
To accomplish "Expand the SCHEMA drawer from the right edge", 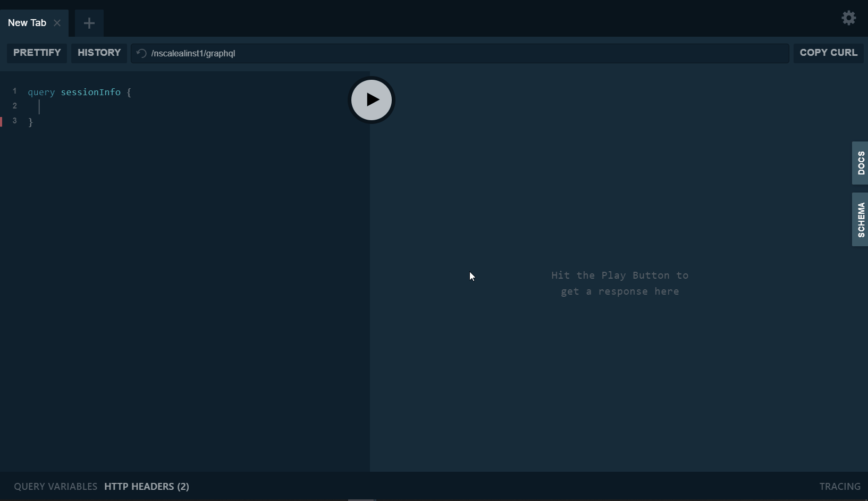I will (860, 219).
